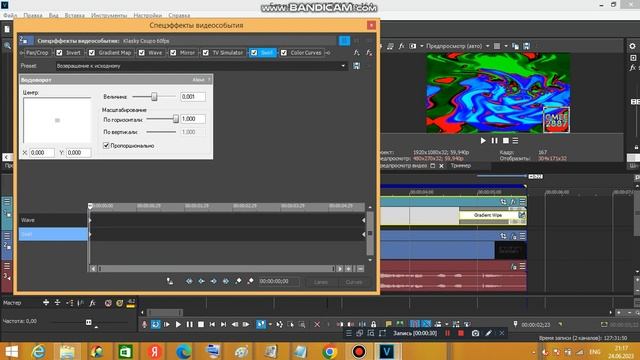This screenshot has height=360, width=640.
Task: Click the Величина amount slider
Action: tap(154, 97)
